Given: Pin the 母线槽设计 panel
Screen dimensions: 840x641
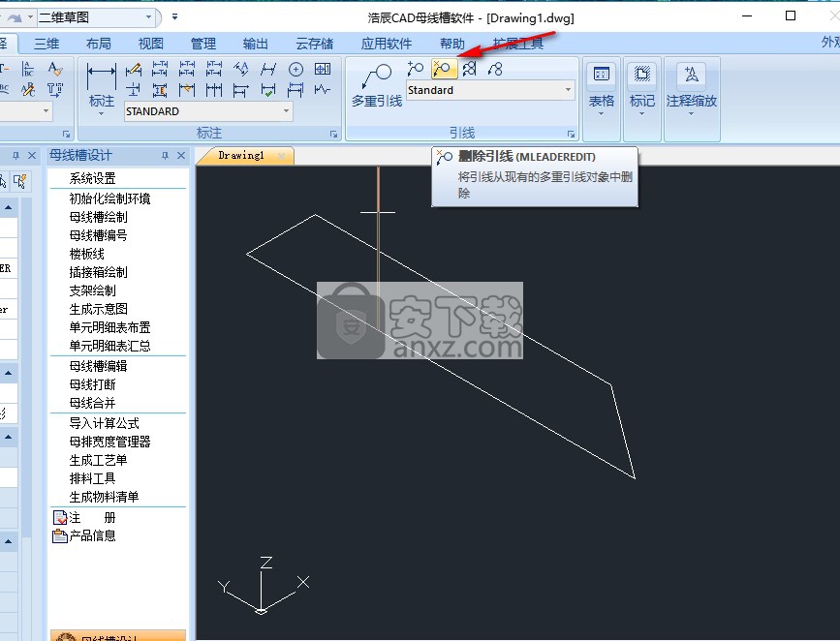Looking at the screenshot, I should point(165,155).
